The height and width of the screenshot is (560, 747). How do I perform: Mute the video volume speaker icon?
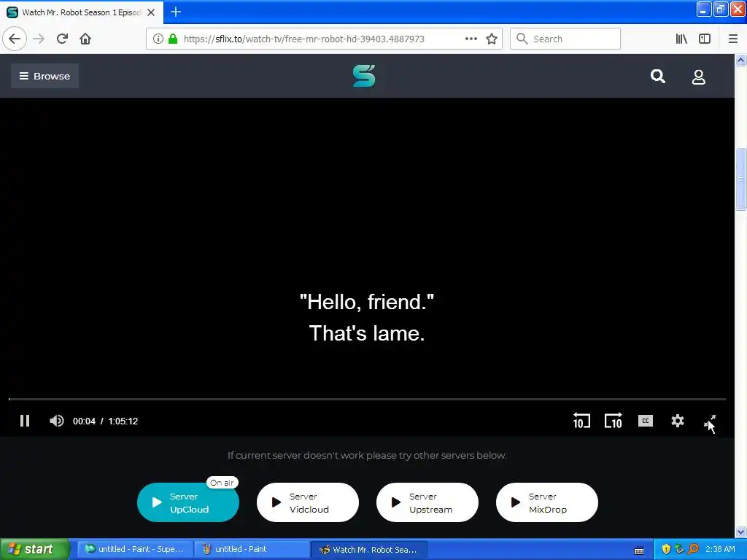pyautogui.click(x=56, y=421)
